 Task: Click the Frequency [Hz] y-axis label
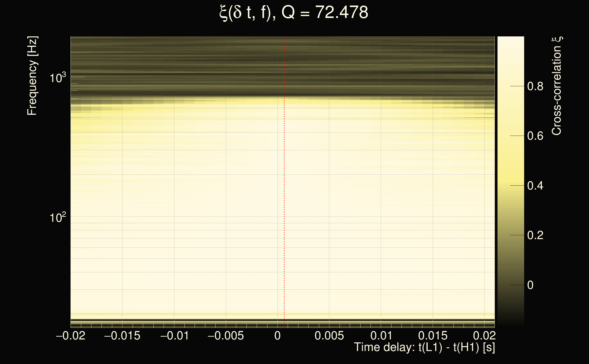[x=32, y=76]
